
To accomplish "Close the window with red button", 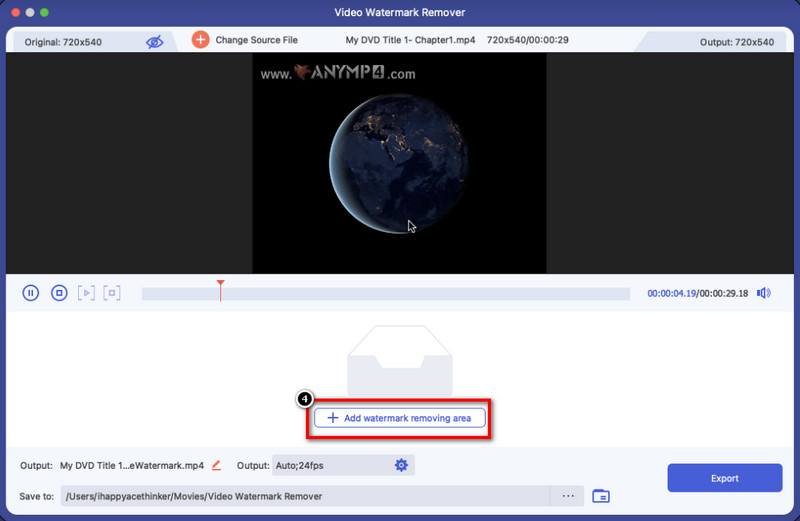I will tap(15, 12).
